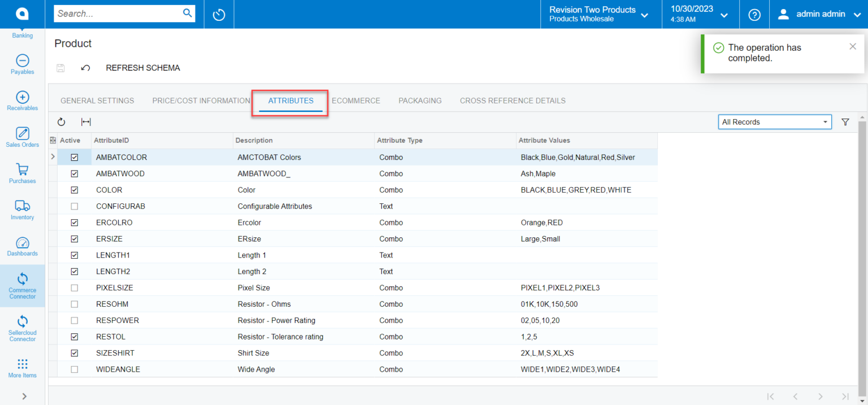
Task: Go to the previous page arrow
Action: pos(796,397)
